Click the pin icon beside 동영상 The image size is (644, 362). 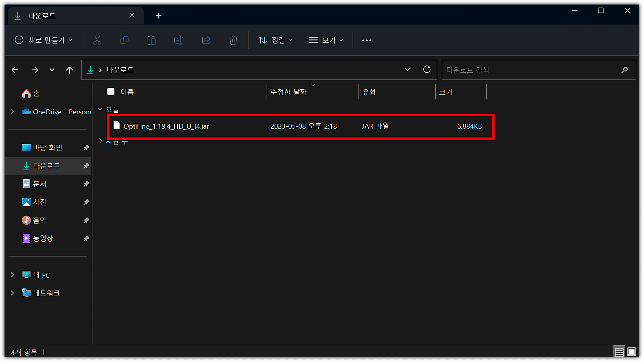click(86, 238)
